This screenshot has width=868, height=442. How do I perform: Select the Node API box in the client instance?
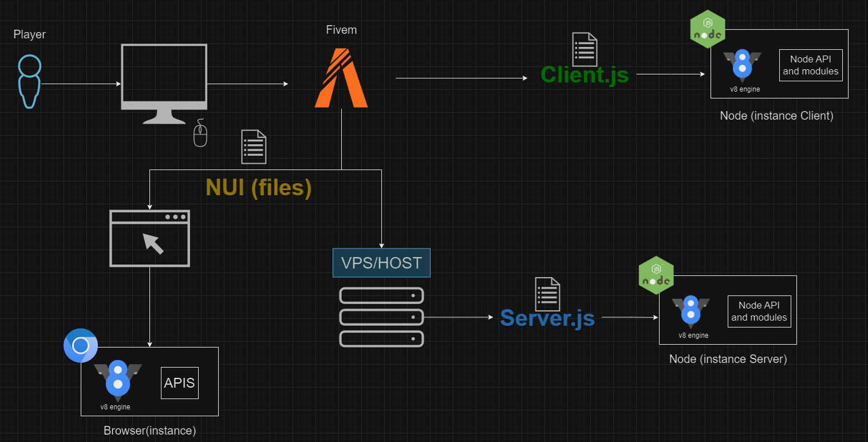(810, 65)
